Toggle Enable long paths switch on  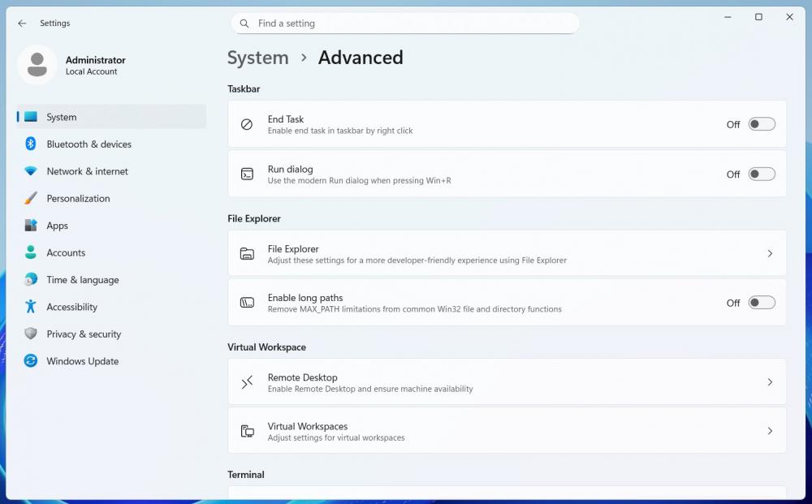tap(761, 303)
